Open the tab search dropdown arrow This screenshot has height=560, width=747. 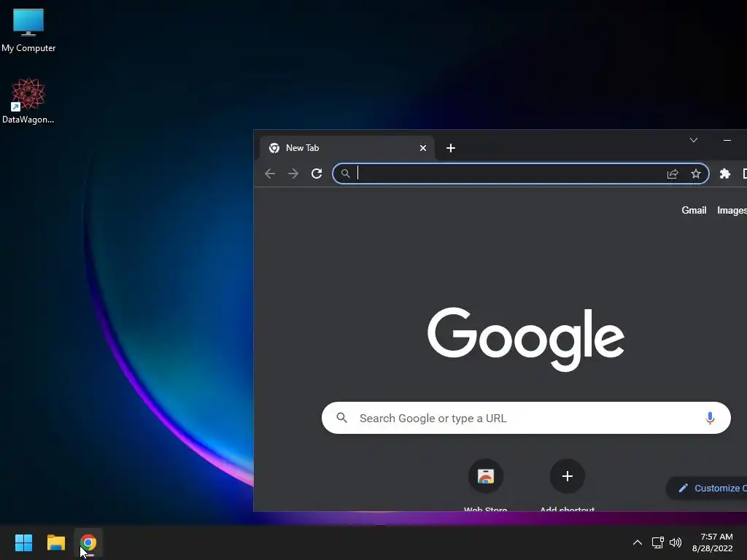(x=694, y=140)
